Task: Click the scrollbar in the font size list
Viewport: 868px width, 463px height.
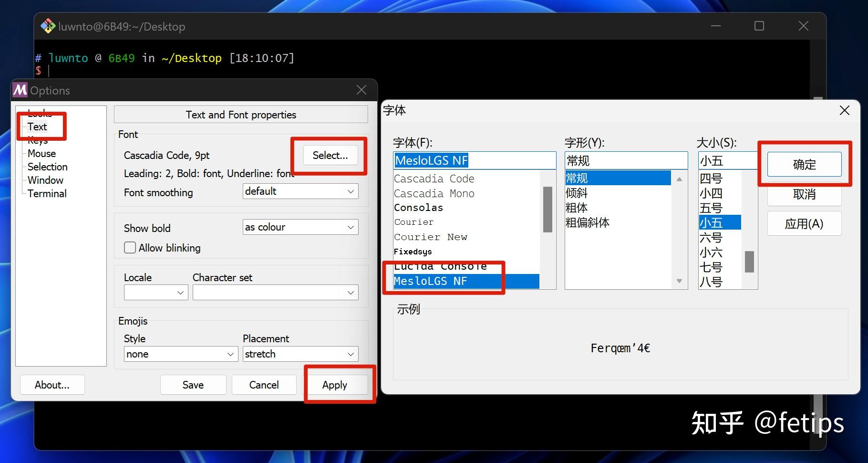Action: tap(749, 262)
